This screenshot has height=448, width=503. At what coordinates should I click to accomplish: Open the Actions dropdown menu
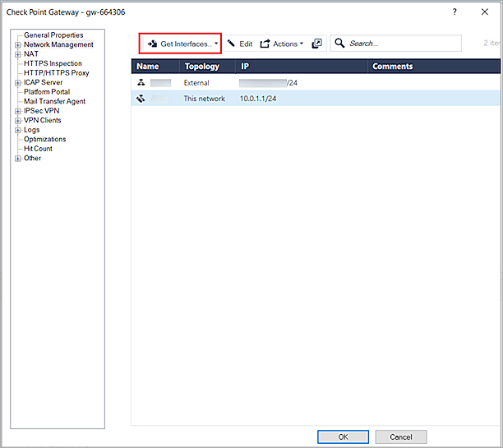[282, 44]
